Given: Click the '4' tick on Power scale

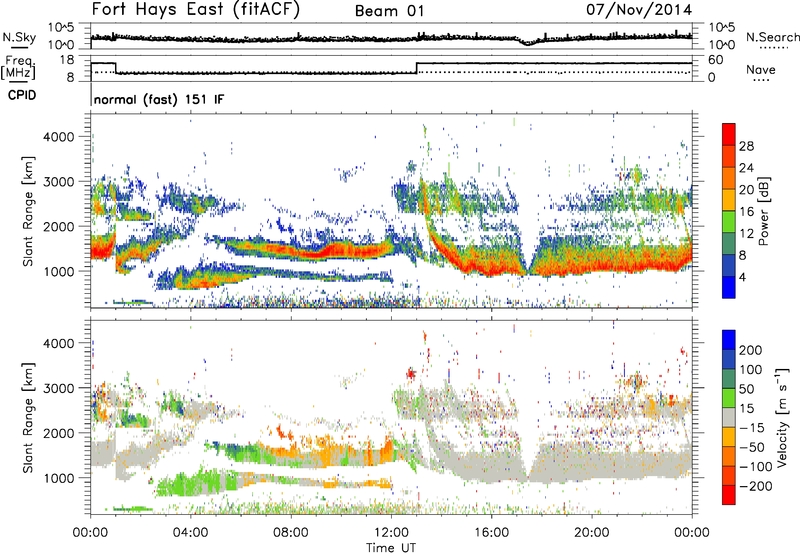Looking at the screenshot, I should pyautogui.click(x=742, y=278).
